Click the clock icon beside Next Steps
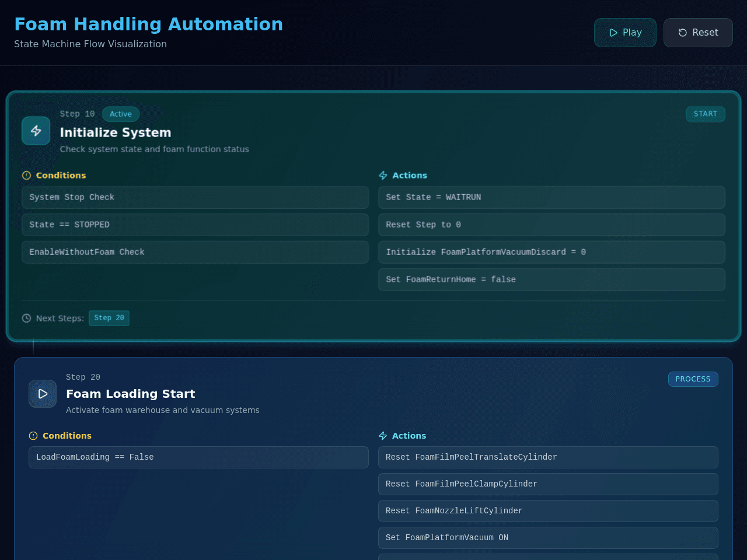747x560 pixels. click(x=26, y=318)
